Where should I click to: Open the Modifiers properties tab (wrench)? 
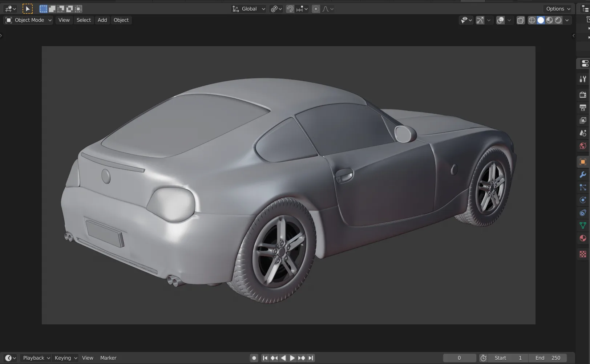[x=583, y=175]
